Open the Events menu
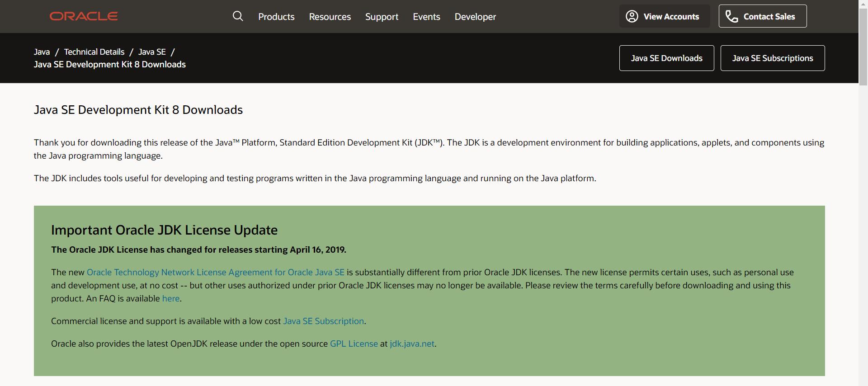The image size is (868, 386). tap(426, 17)
